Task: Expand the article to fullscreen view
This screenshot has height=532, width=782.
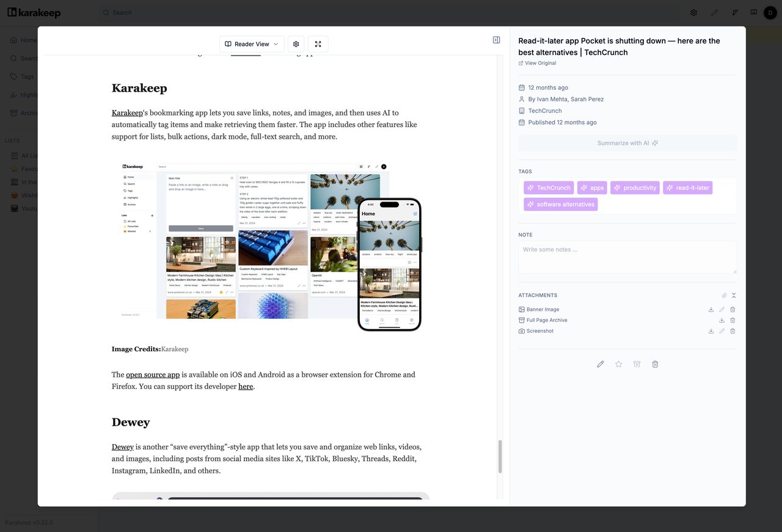Action: [x=318, y=44]
